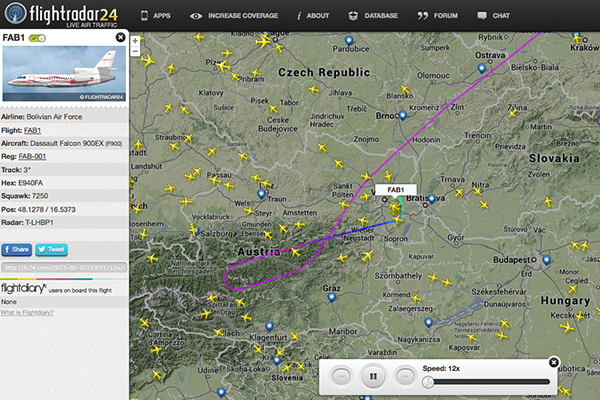
Task: Toggle the FAB1 follow switch
Action: [x=38, y=38]
